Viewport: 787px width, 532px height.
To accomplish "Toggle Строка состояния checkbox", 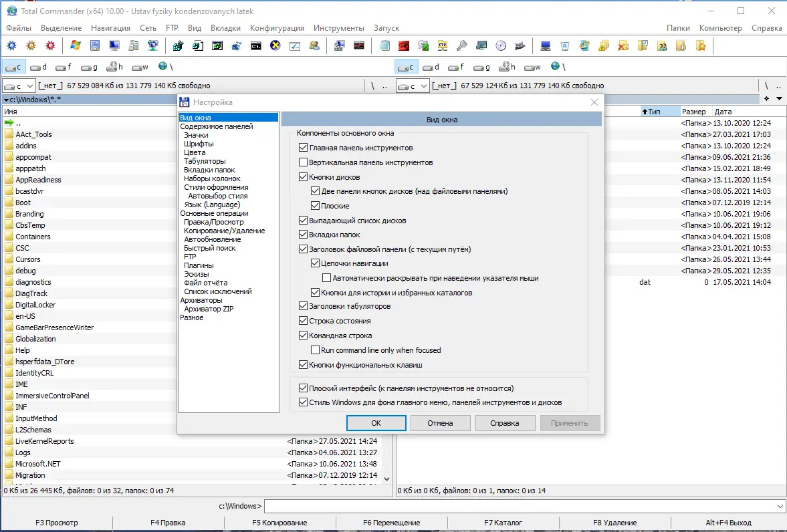I will 303,320.
